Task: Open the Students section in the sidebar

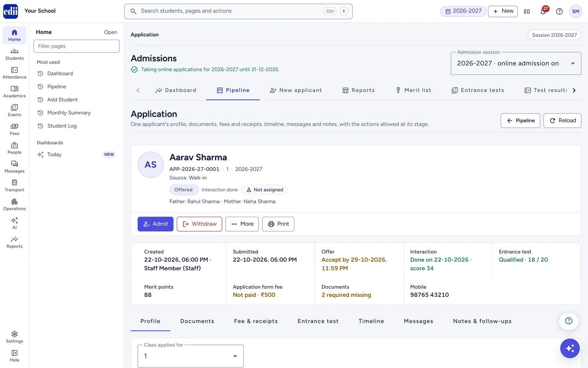Action: click(14, 54)
